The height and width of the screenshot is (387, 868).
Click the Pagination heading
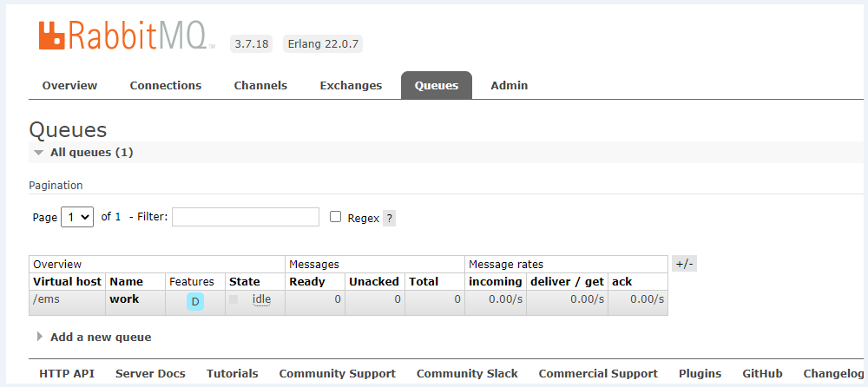[x=56, y=186]
